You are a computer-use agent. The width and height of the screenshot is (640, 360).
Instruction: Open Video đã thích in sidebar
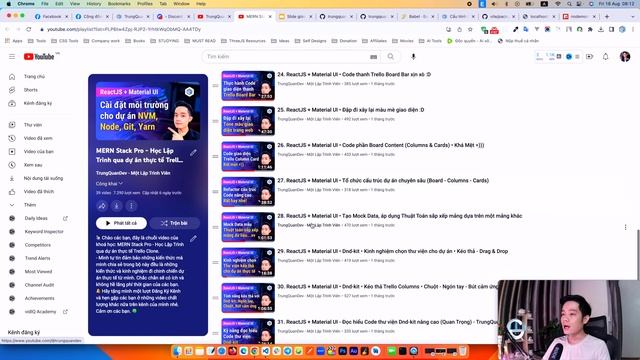[39, 191]
